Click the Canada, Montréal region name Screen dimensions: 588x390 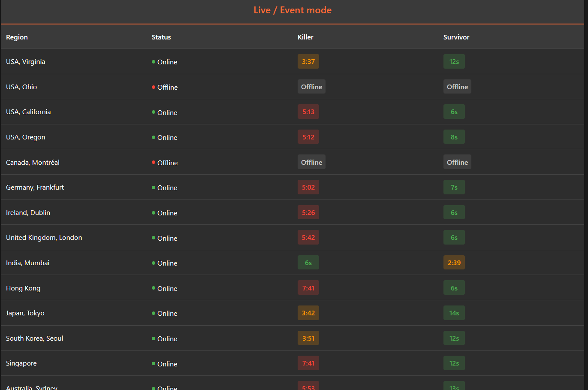pos(33,162)
